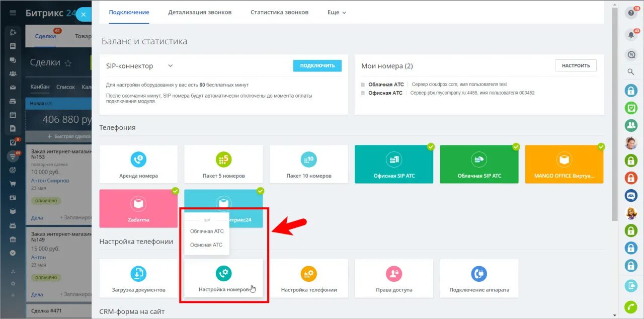Open the dark blue group chat icon

631,195
